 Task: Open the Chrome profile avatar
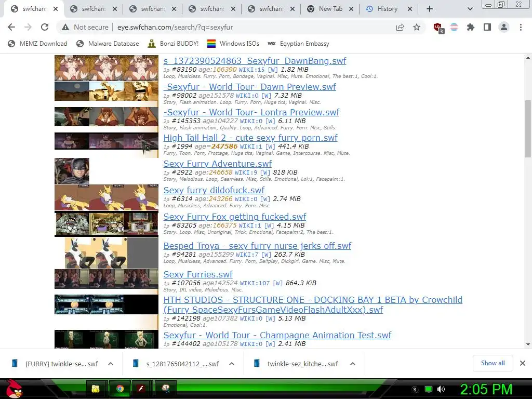504,27
